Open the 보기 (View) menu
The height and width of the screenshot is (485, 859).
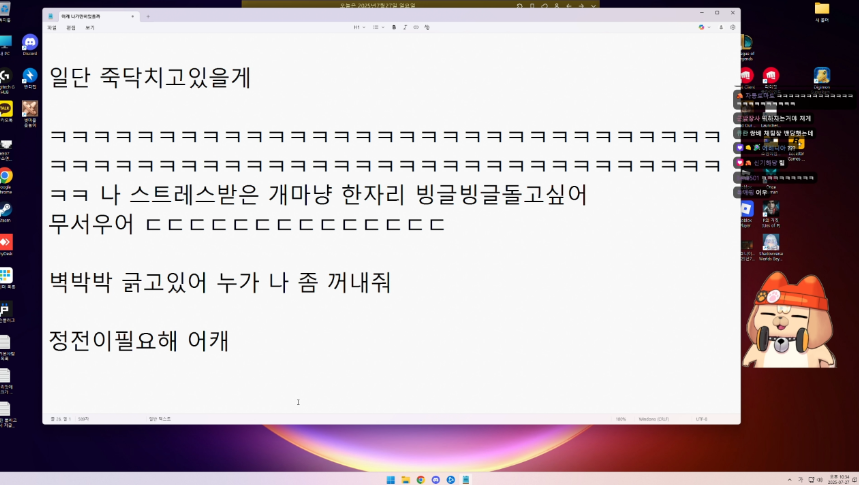click(90, 27)
